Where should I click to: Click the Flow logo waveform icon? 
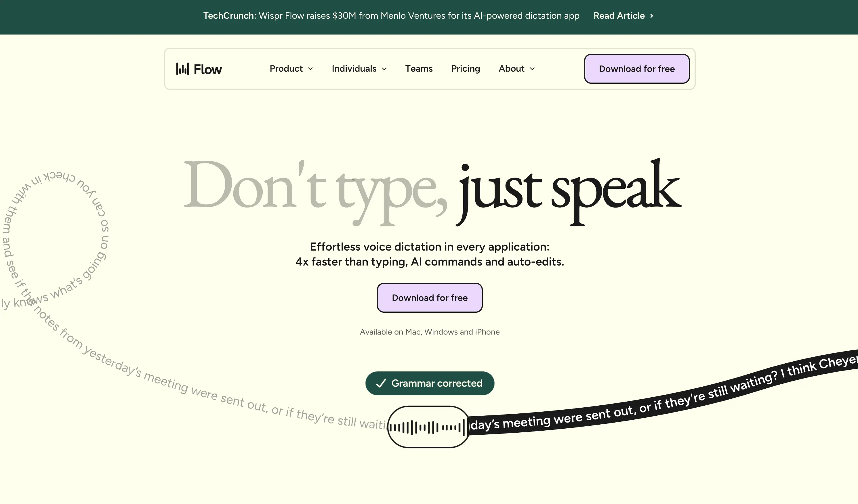182,69
